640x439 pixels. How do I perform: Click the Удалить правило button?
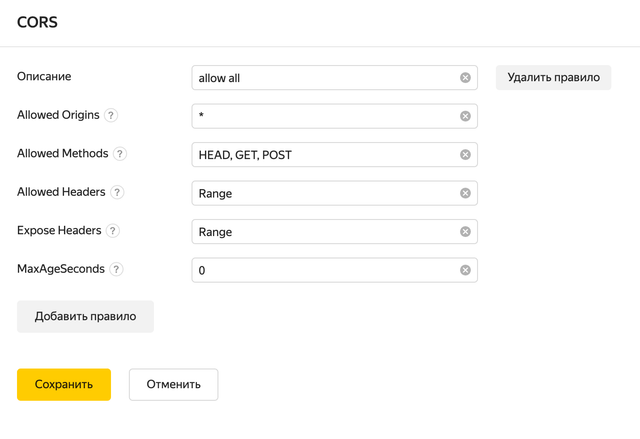pos(553,77)
